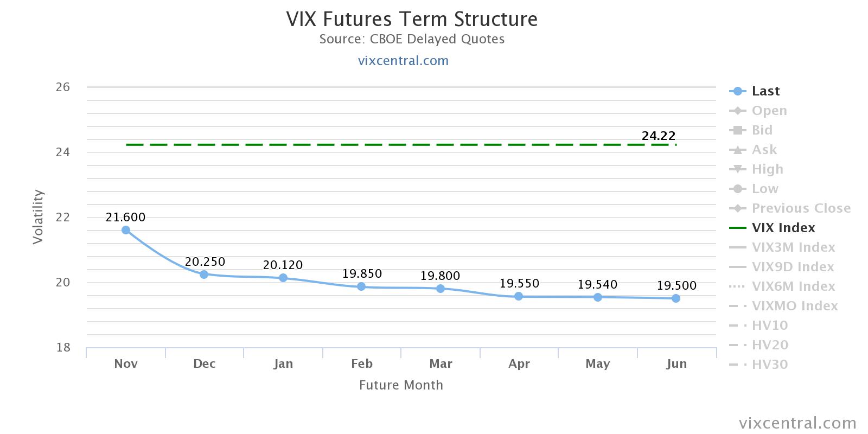The width and height of the screenshot is (868, 434).
Task: Toggle VIX3M Index series visibility
Action: 793,247
